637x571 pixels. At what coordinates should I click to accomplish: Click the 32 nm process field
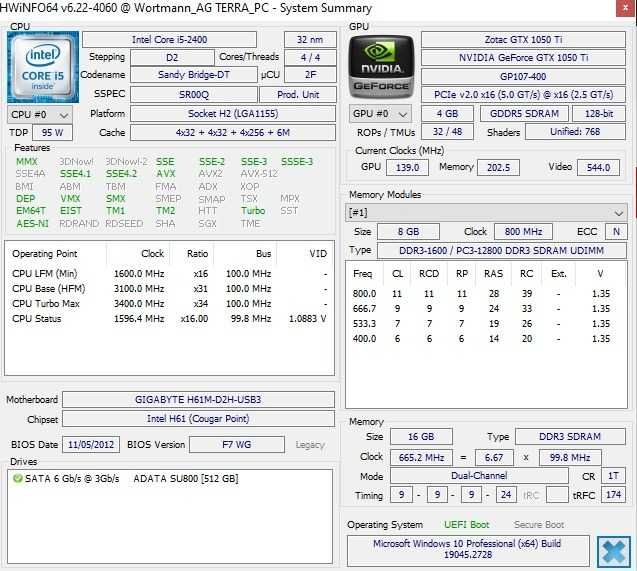[x=310, y=40]
